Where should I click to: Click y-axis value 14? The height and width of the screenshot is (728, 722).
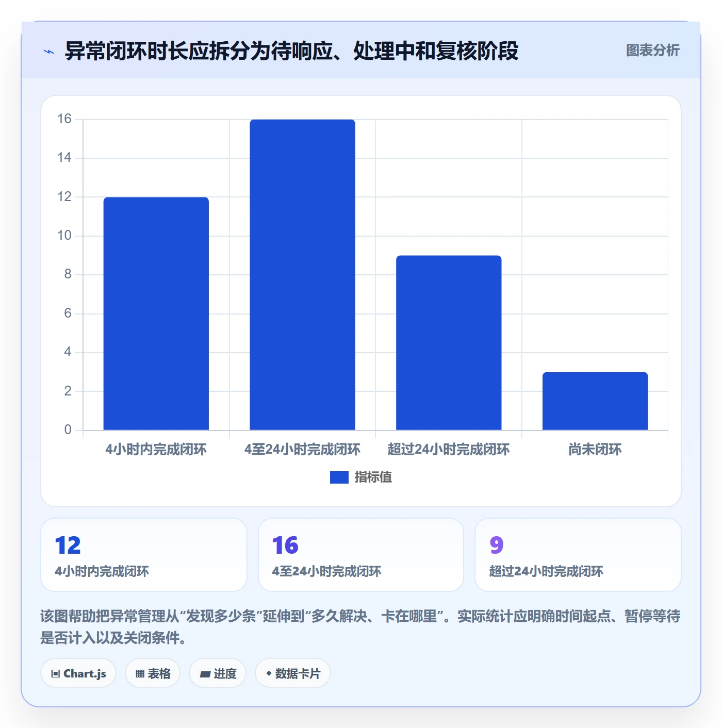64,158
